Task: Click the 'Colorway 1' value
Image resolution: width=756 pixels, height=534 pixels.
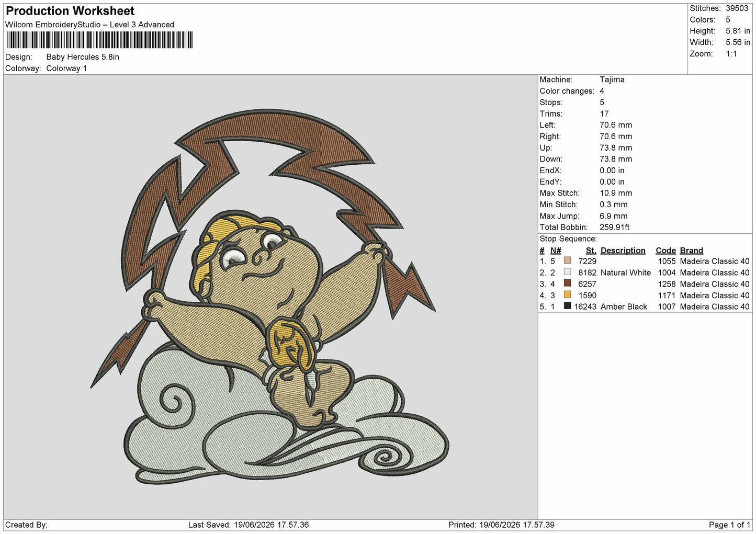Action: (x=66, y=69)
